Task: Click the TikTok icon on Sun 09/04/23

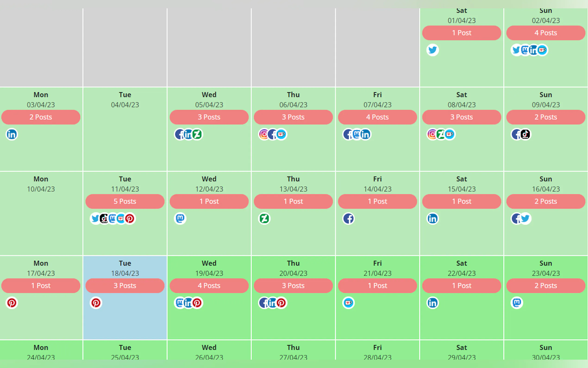Action: 525,134
